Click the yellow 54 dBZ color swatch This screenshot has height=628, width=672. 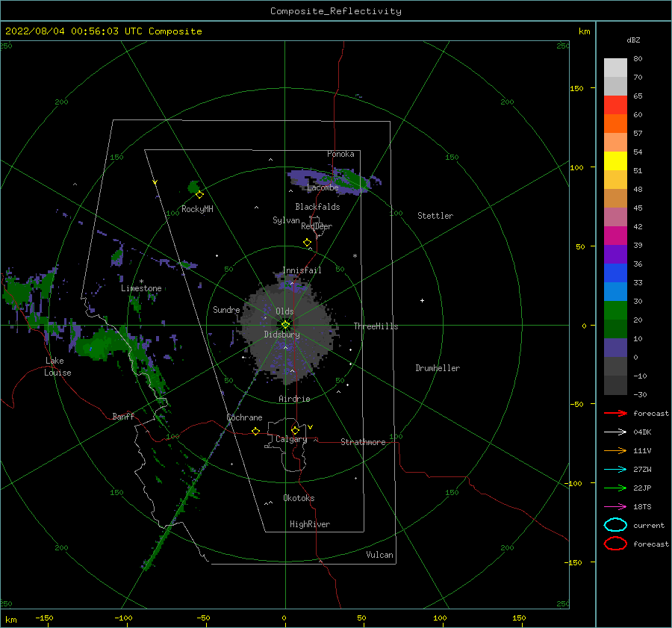[615, 161]
